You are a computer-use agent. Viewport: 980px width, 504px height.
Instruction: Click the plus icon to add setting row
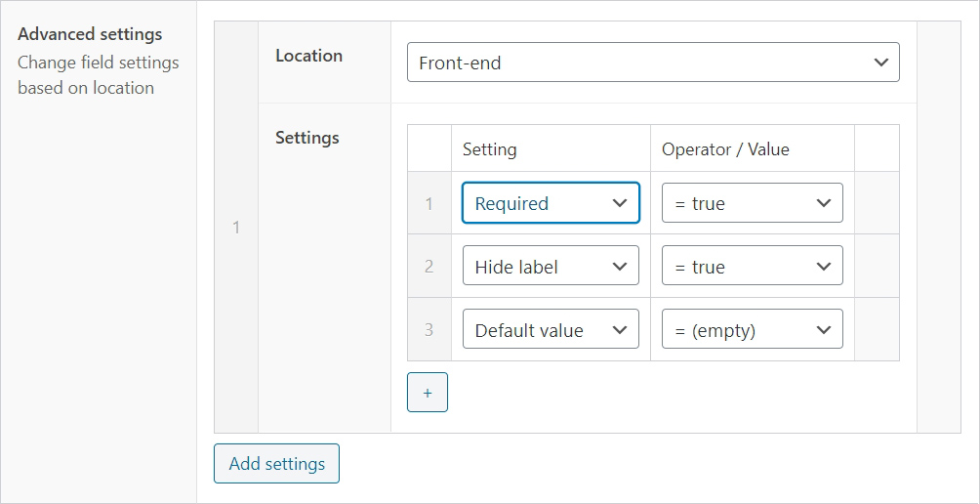[427, 392]
